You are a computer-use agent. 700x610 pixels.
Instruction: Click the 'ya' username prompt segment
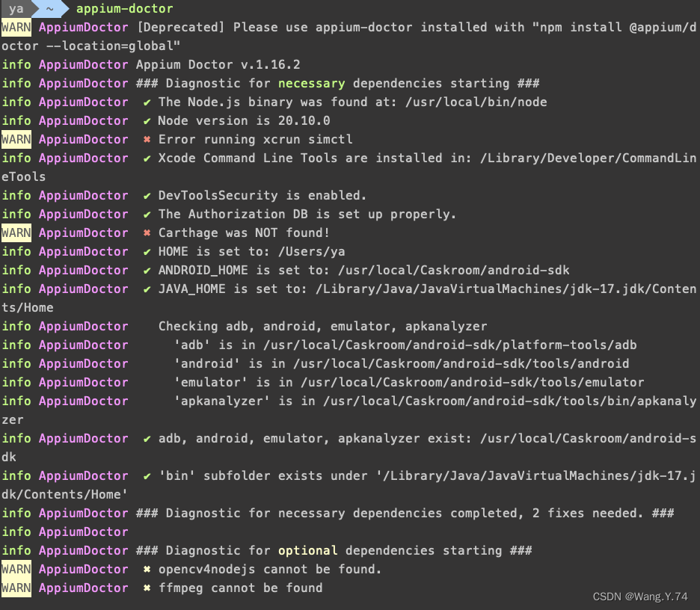(x=16, y=8)
